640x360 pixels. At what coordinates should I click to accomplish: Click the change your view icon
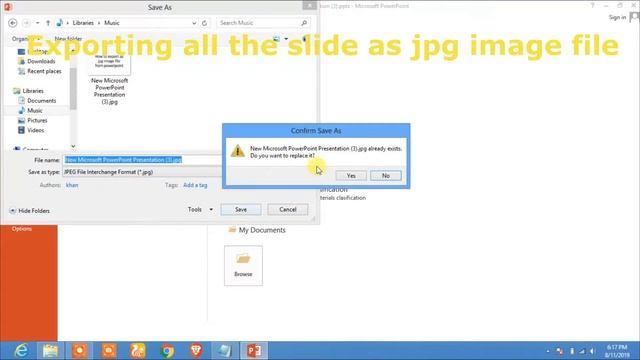[x=277, y=39]
